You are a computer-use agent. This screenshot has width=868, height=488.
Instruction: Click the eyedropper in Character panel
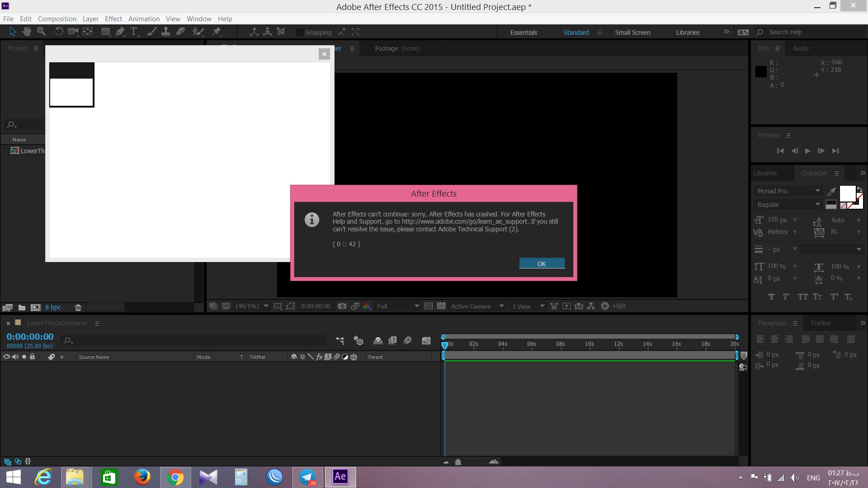[x=831, y=191]
